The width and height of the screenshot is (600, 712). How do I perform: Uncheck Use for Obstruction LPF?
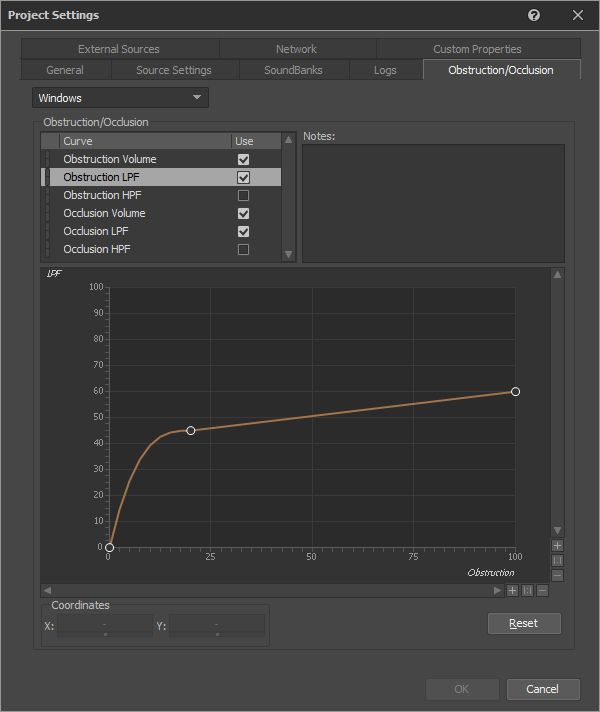(243, 178)
